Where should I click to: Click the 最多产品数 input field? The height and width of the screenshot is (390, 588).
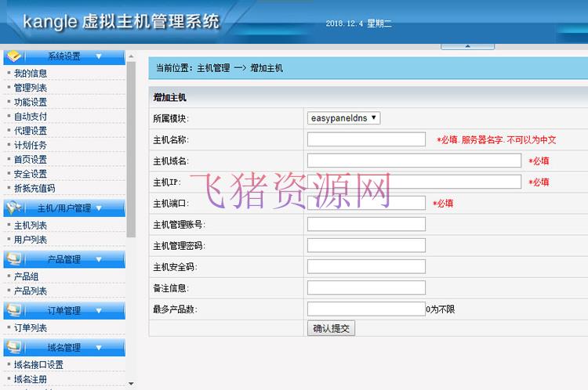366,309
